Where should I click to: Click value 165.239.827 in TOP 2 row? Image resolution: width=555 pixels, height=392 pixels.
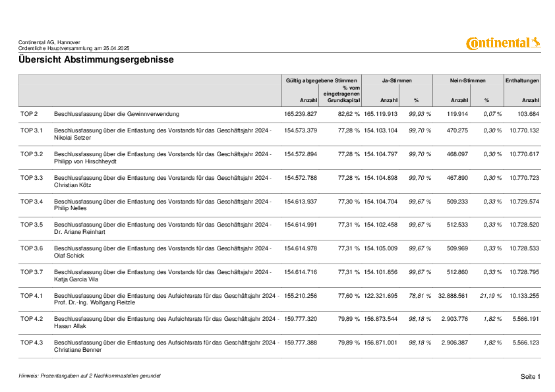pyautogui.click(x=301, y=114)
